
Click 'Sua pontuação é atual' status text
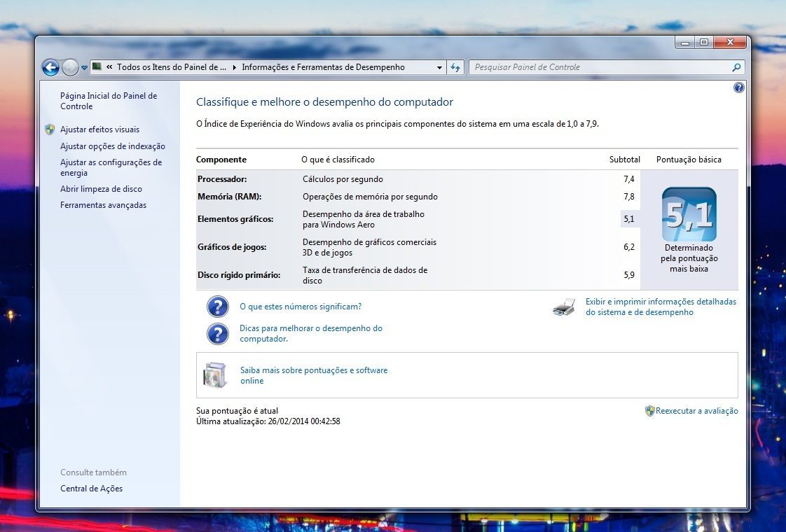tap(237, 411)
